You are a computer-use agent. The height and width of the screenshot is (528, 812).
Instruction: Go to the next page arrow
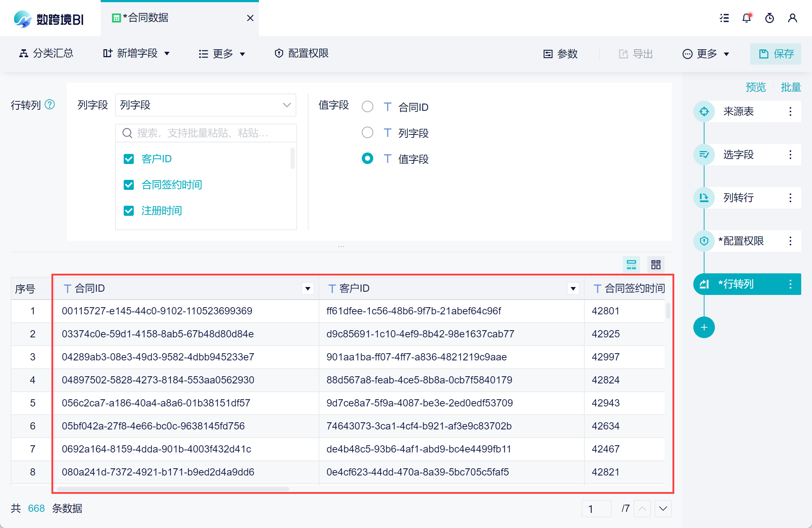click(x=663, y=509)
